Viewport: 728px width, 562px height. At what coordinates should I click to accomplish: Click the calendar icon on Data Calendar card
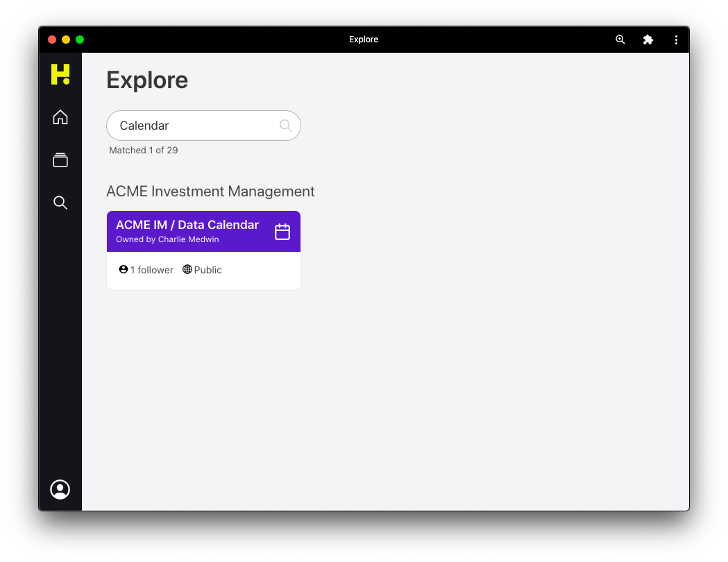tap(282, 232)
